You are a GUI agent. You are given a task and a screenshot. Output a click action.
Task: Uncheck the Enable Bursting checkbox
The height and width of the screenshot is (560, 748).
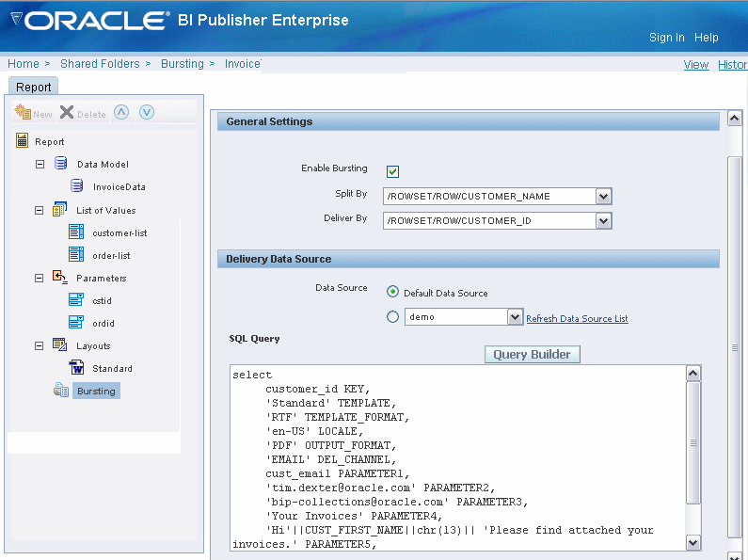coord(392,171)
